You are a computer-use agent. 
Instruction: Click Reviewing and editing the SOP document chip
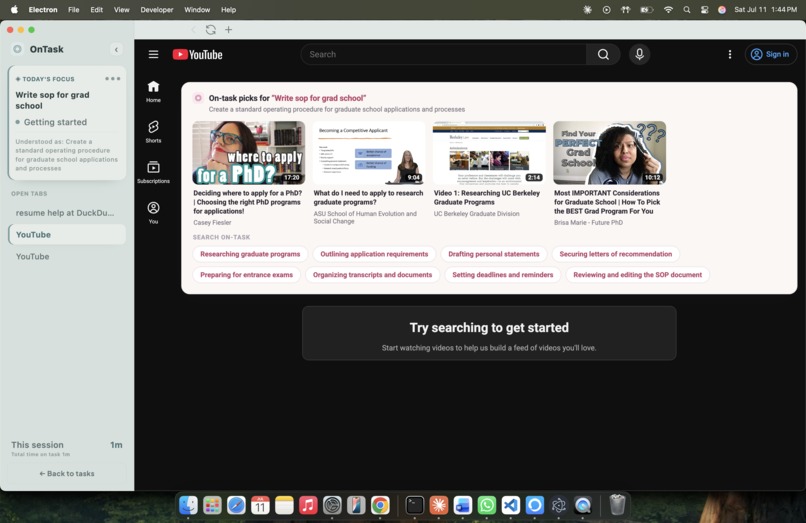pyautogui.click(x=637, y=275)
